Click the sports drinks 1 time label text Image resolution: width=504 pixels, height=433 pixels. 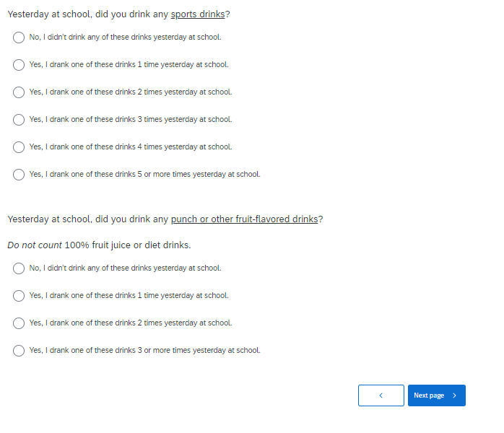point(129,65)
